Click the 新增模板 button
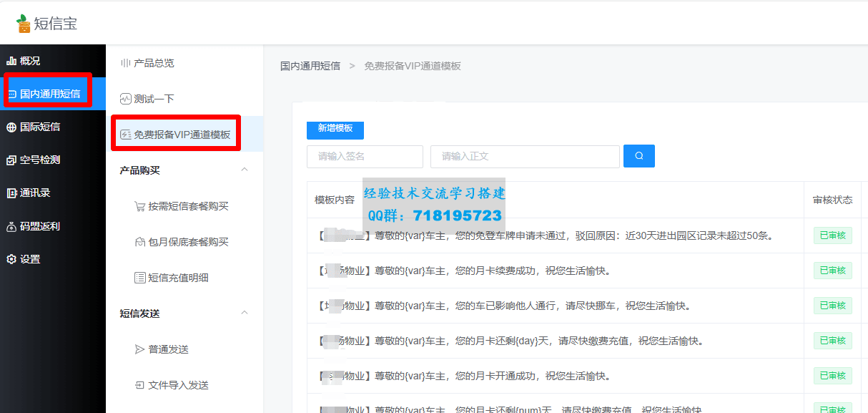Viewport: 868px width, 413px height. coord(335,128)
